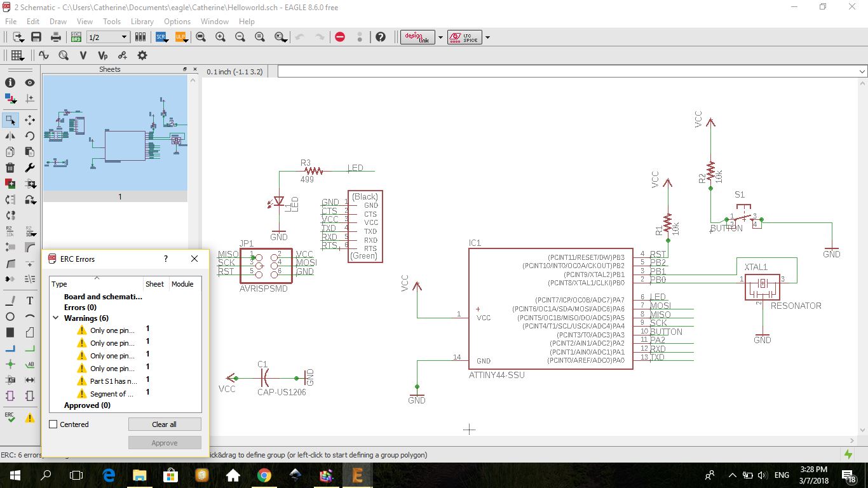This screenshot has height=488, width=868.
Task: Select the Paste tool
Action: 30,152
